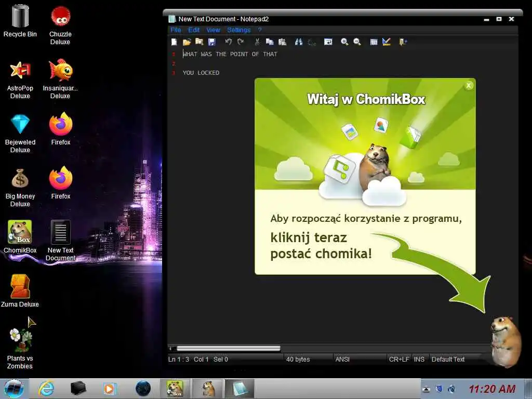Viewport: 532px width, 399px height.
Task: Select the Plants vs Zombies desktop icon
Action: pos(20,349)
